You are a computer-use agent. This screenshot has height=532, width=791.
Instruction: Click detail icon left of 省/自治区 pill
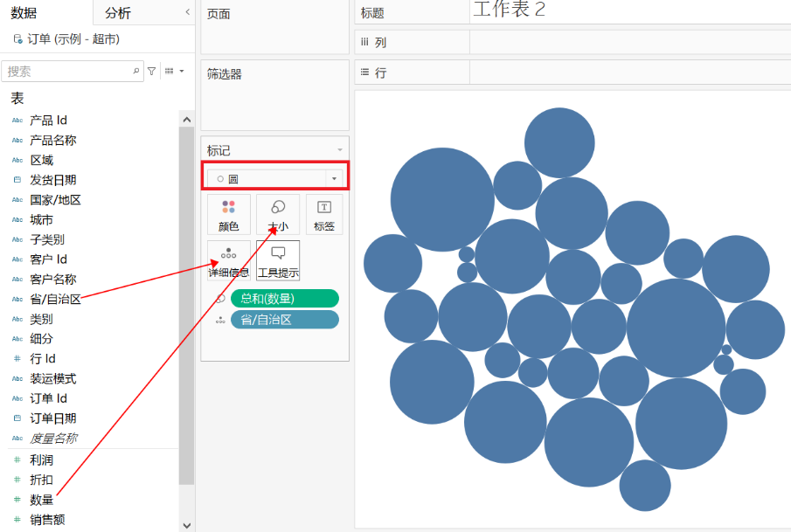coord(220,321)
